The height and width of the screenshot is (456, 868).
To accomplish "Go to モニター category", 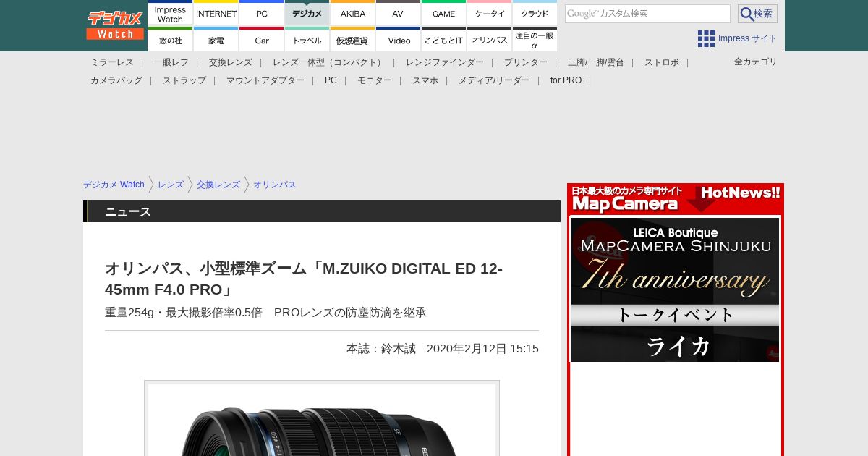I will click(x=375, y=80).
